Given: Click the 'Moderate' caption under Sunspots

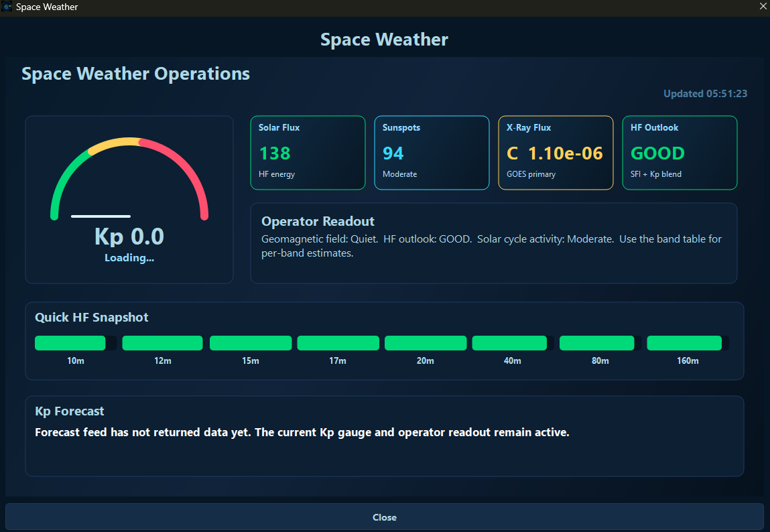Looking at the screenshot, I should (399, 174).
